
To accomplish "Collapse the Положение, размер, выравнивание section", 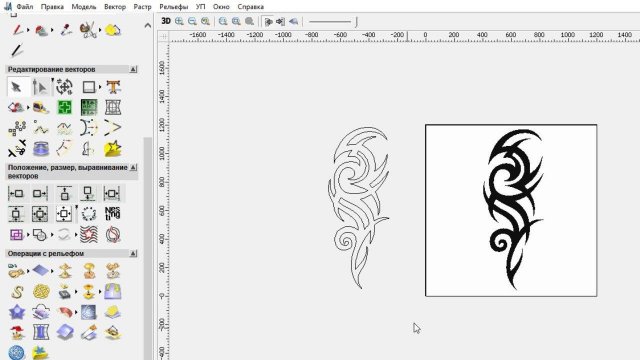I will [133, 168].
